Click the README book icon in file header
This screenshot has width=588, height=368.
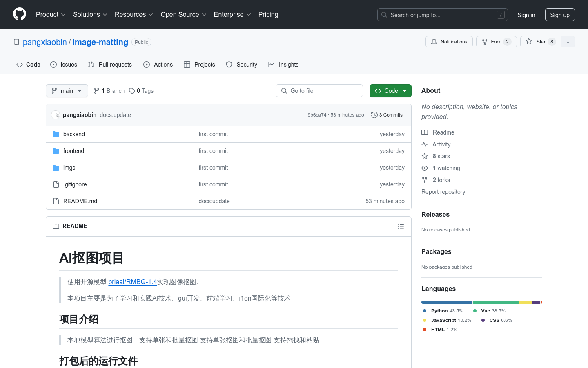[x=56, y=226]
